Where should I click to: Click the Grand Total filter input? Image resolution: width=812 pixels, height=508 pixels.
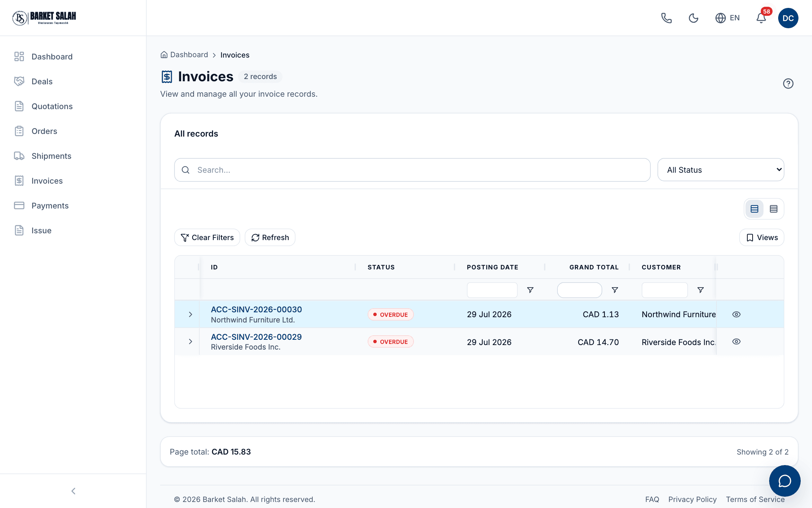coord(579,290)
